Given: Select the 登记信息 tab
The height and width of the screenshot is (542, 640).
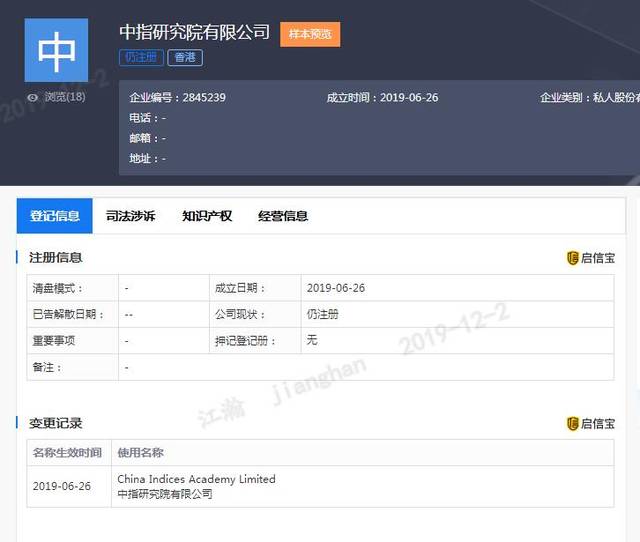Looking at the screenshot, I should click(x=55, y=216).
